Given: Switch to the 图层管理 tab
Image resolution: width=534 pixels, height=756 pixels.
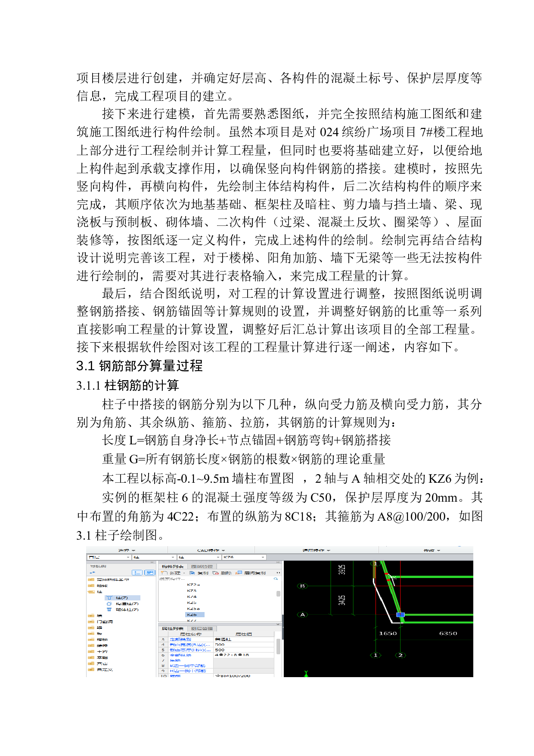Looking at the screenshot, I should click(202, 628).
